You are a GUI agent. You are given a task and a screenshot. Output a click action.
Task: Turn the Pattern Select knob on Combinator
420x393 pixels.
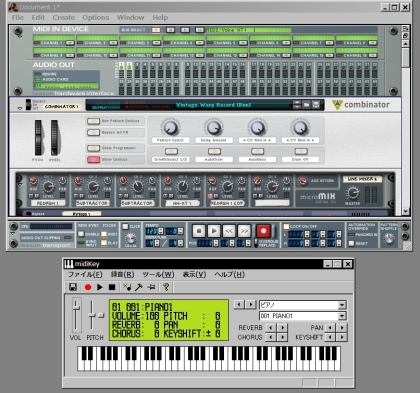[x=170, y=128]
